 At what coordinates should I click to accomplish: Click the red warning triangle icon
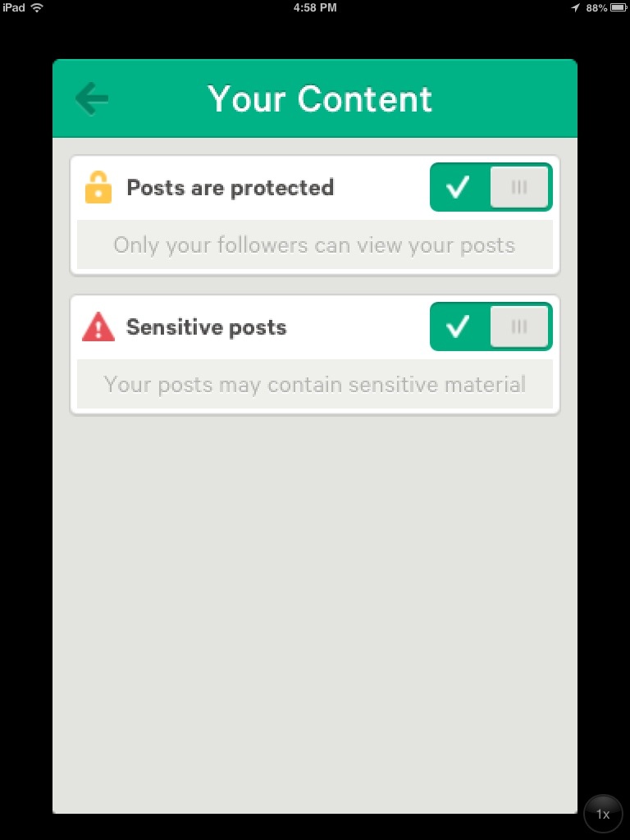coord(98,327)
